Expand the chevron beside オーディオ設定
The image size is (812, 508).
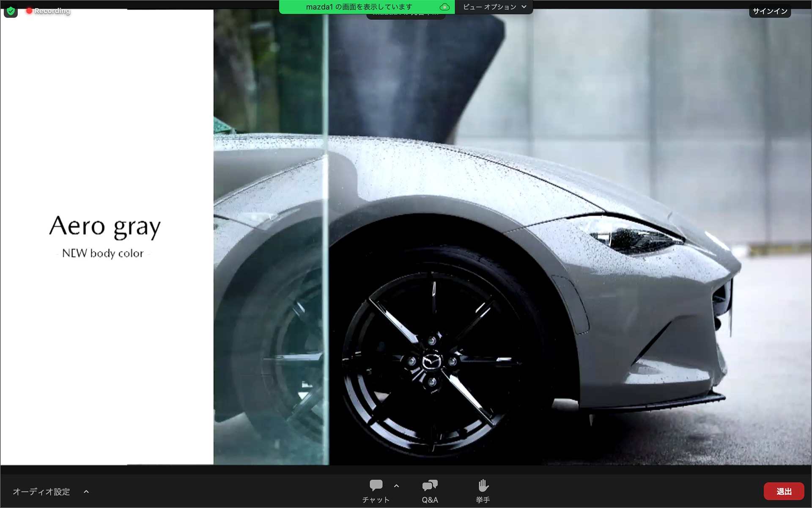pyautogui.click(x=86, y=491)
